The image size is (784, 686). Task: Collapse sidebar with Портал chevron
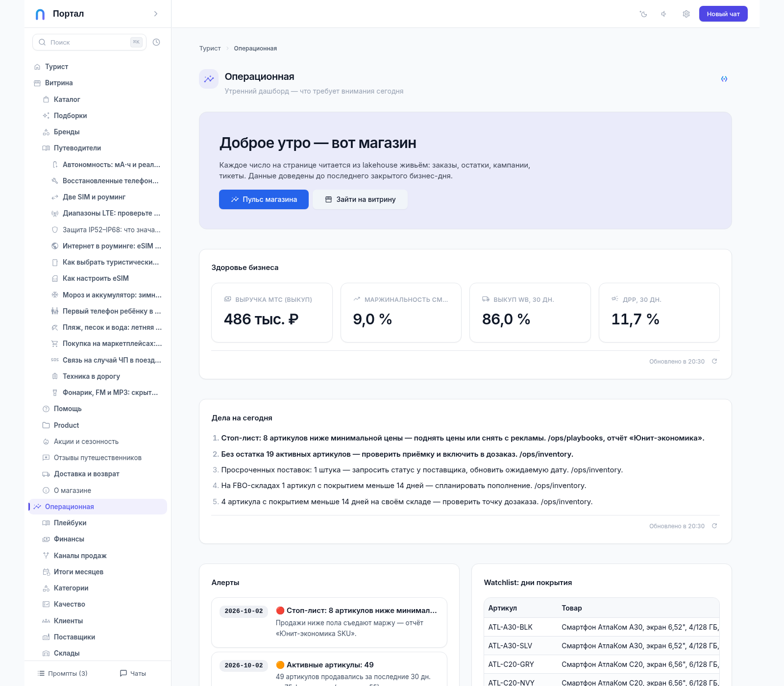tap(156, 14)
